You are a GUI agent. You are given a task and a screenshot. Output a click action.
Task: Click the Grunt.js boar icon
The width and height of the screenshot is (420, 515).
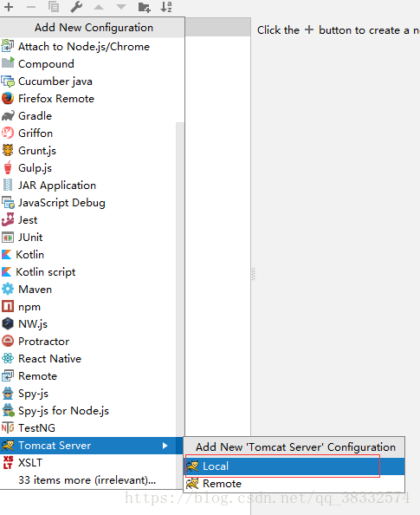(x=8, y=151)
